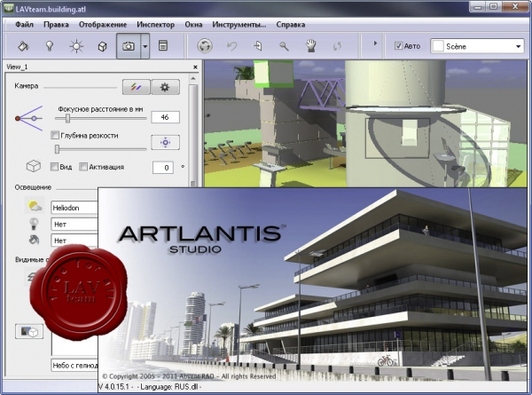532x395 pixels.
Task: Click the light bulb icon beside Нет
Action: (34, 224)
